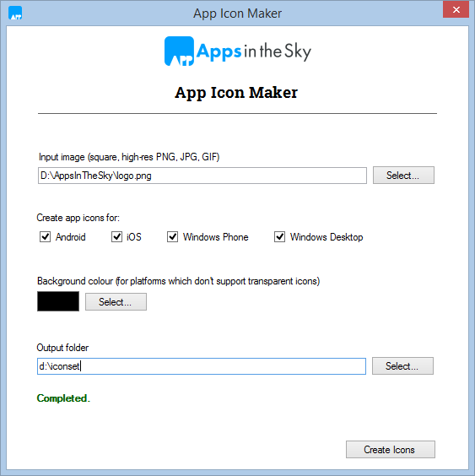Focus the input image path field
The image size is (475, 476).
click(x=202, y=176)
